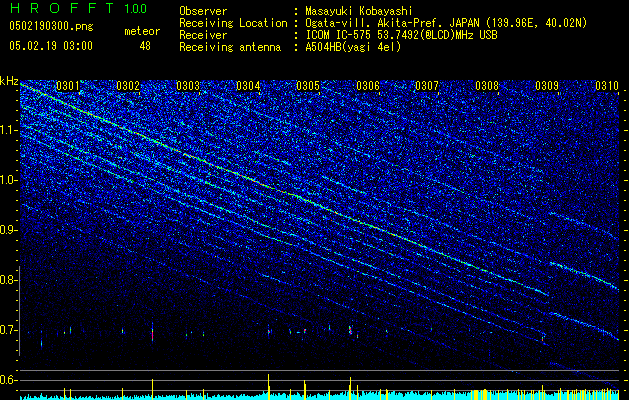
Task: Click the 0.9 kHz axis label
Action: [9, 230]
